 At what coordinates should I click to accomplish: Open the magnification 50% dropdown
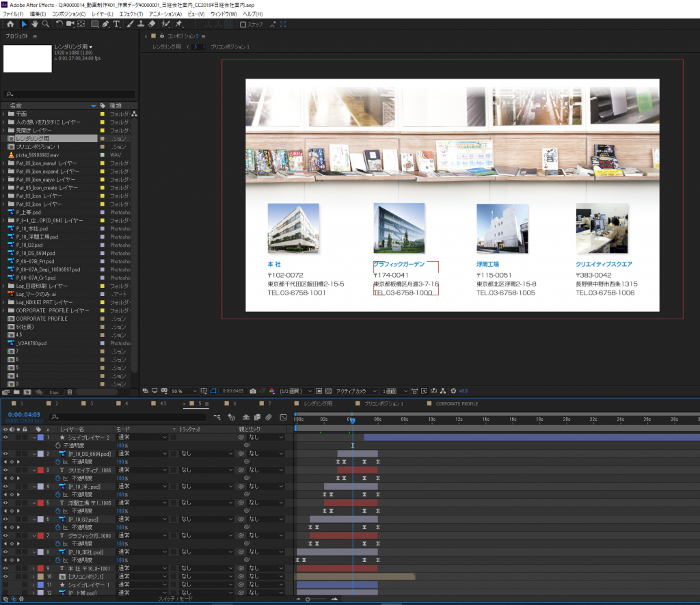coord(184,391)
